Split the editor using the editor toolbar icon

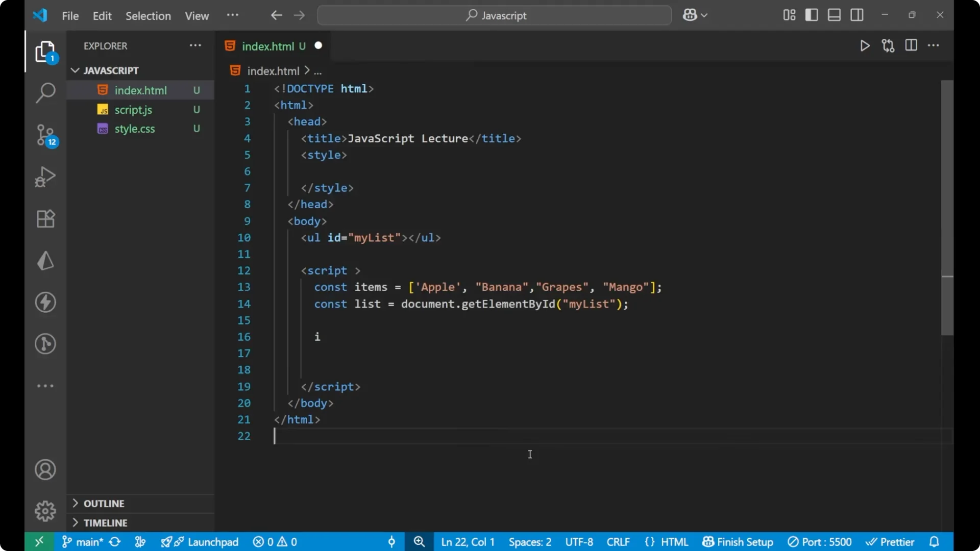[912, 45]
